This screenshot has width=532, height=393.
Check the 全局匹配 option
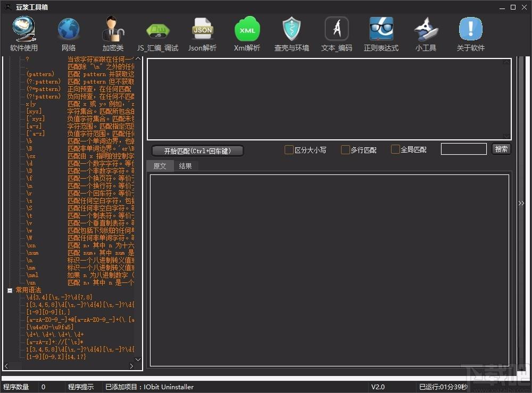(395, 149)
